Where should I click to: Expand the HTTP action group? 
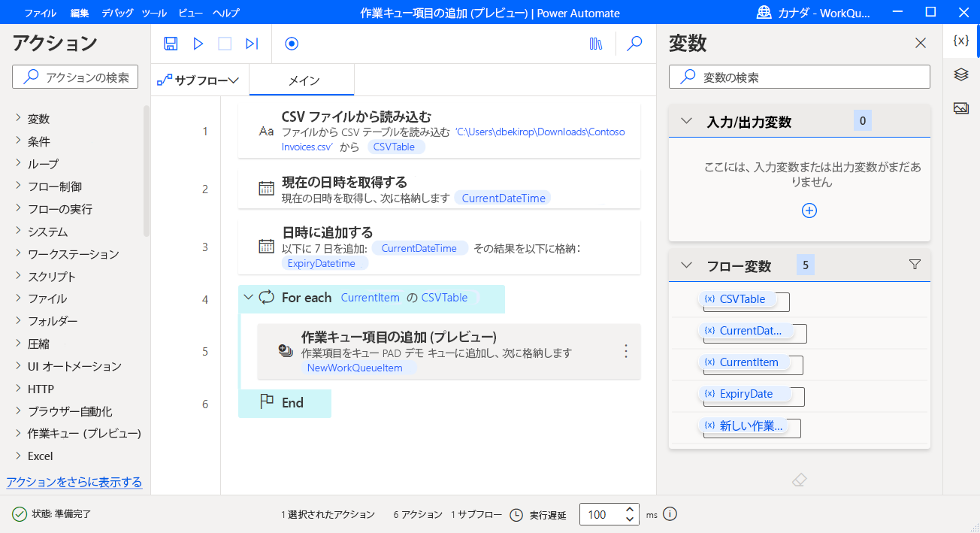18,389
